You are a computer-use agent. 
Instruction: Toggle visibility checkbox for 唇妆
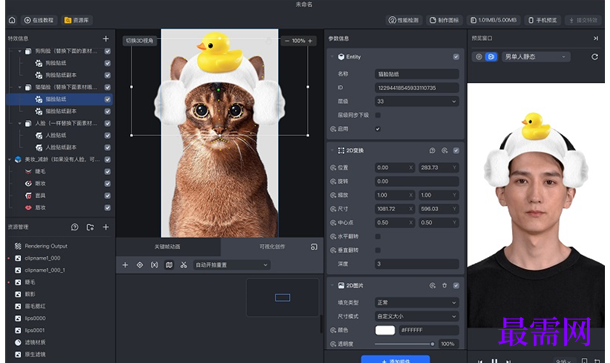click(x=107, y=208)
